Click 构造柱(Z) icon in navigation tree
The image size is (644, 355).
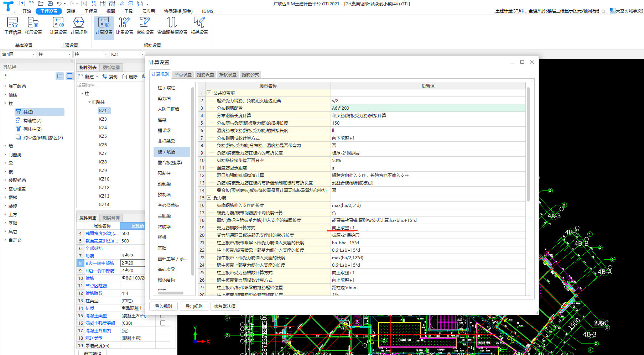click(x=18, y=120)
